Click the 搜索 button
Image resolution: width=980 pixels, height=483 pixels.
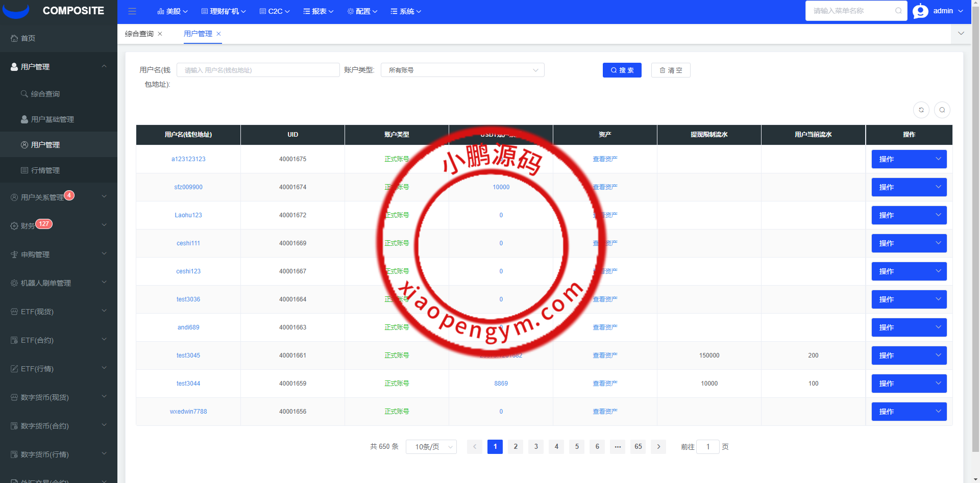click(x=622, y=70)
